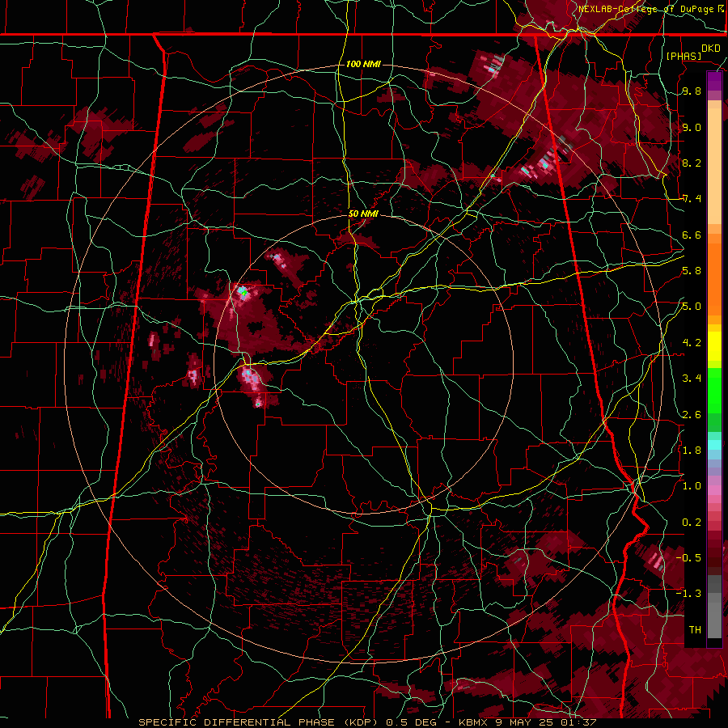Click the 3.4 value on the color scale
728x728 pixels.
(692, 379)
